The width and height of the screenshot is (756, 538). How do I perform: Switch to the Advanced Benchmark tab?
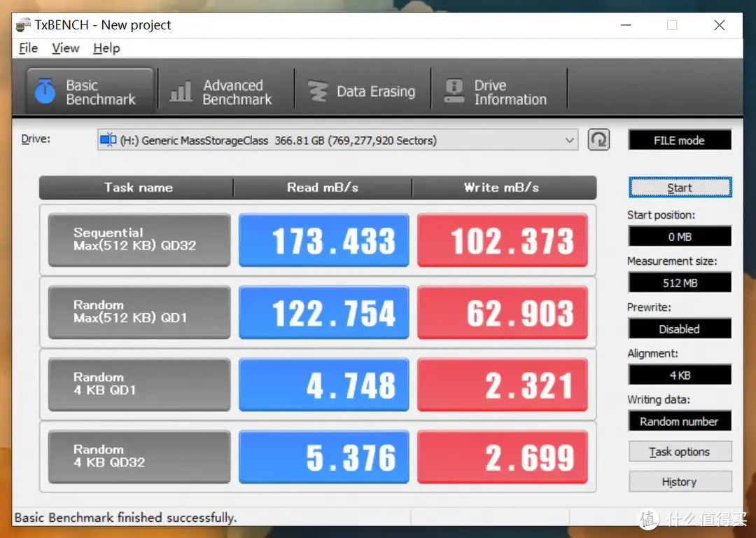(227, 91)
